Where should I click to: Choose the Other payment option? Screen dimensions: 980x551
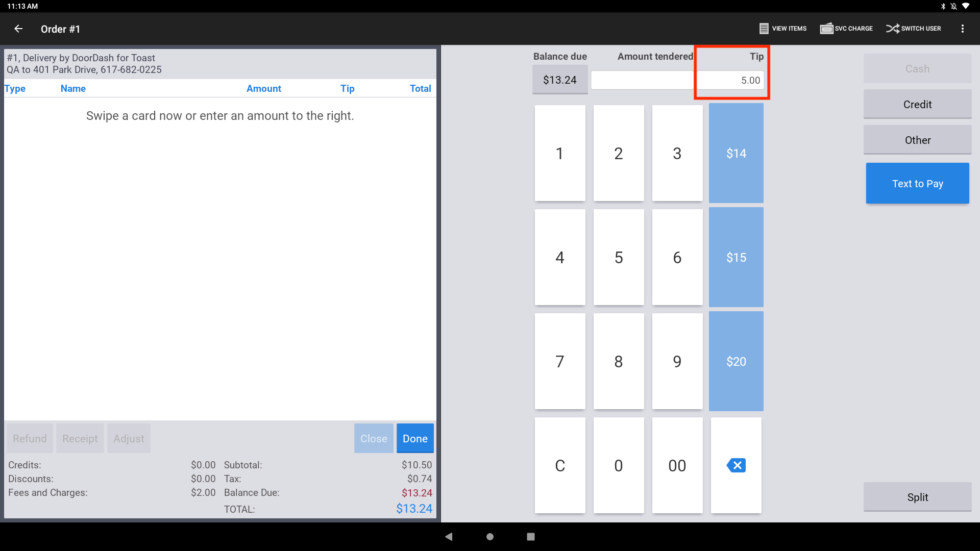point(917,140)
